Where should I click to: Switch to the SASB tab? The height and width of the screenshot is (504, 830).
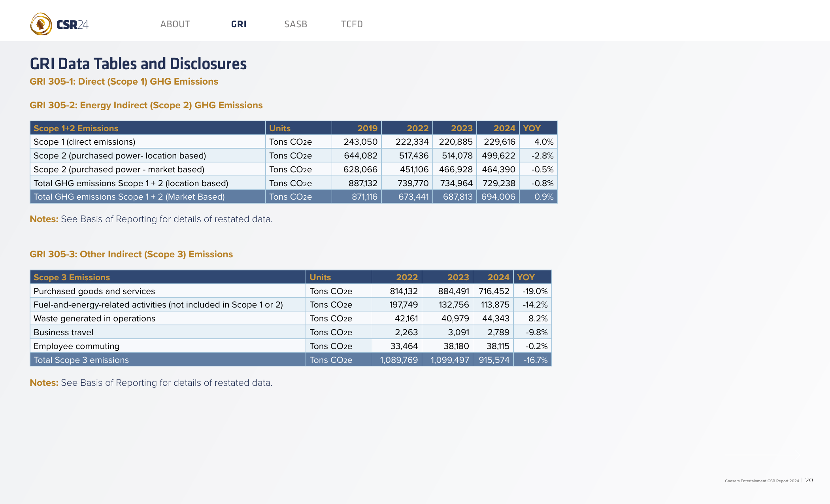[x=296, y=24]
